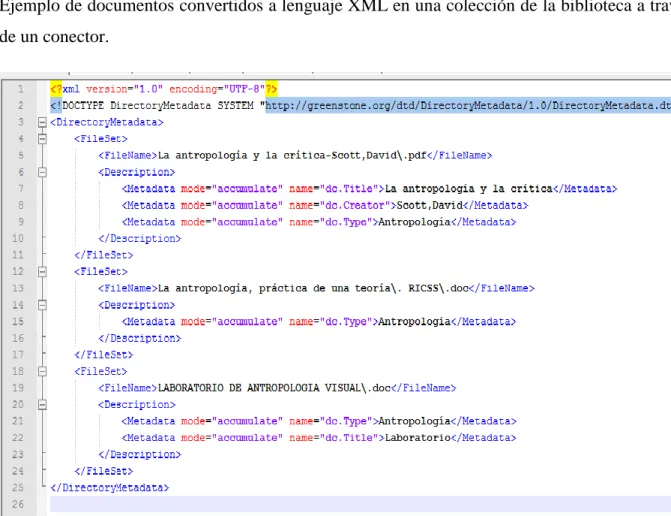
Task: Click the FileName line for Scott,David pdf
Action: 295,155
